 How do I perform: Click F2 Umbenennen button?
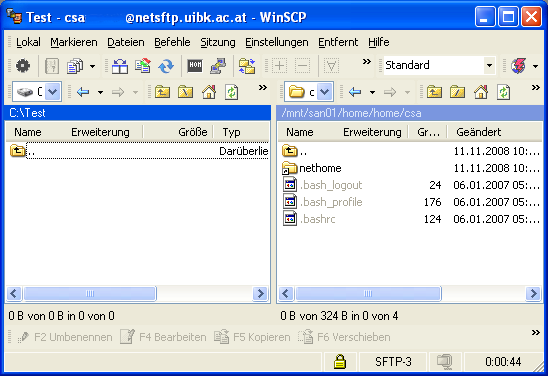click(x=65, y=337)
